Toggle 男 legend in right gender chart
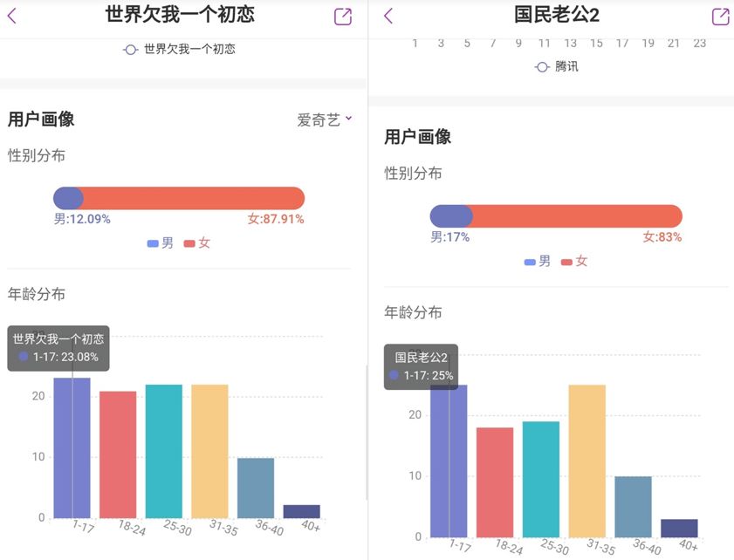 point(538,262)
